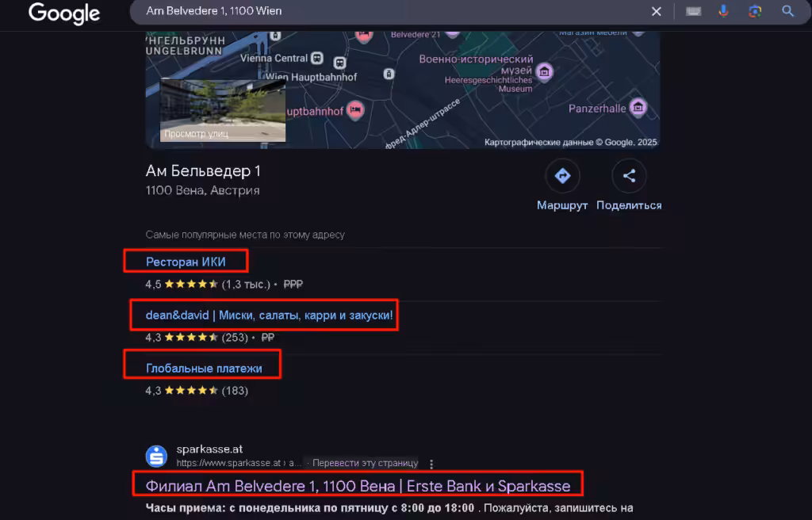Image resolution: width=812 pixels, height=520 pixels.
Task: Click the Google logo
Action: (x=64, y=13)
